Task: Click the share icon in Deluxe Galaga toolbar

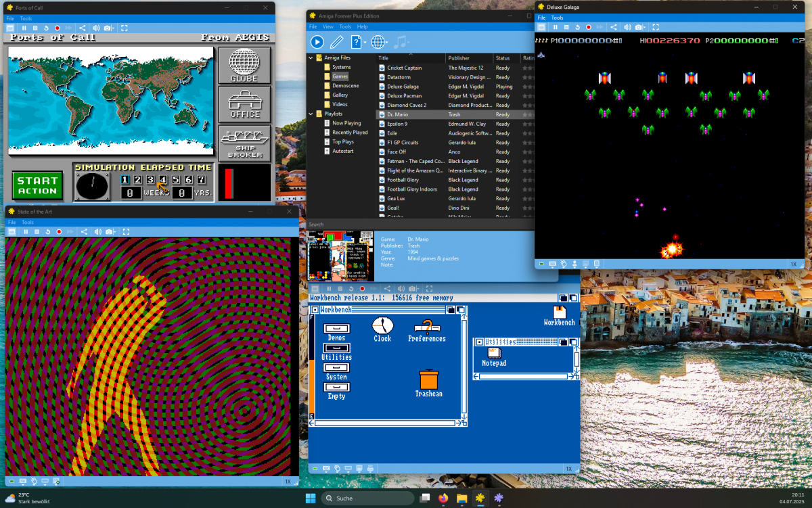Action: click(613, 27)
